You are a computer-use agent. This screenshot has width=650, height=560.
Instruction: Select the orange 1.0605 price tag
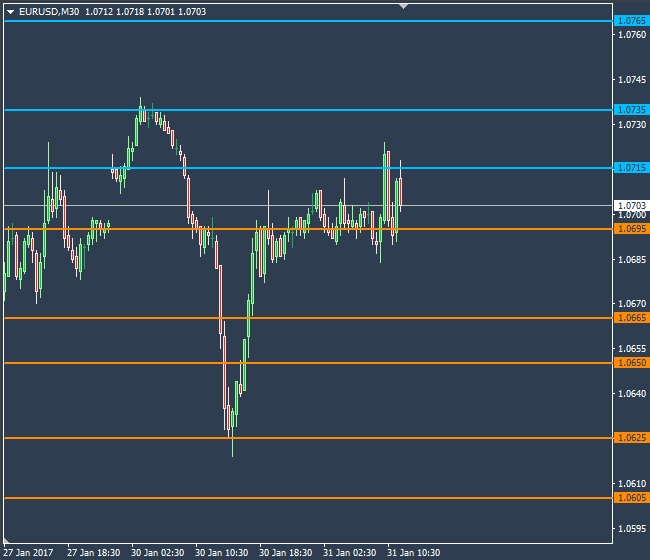click(x=630, y=498)
